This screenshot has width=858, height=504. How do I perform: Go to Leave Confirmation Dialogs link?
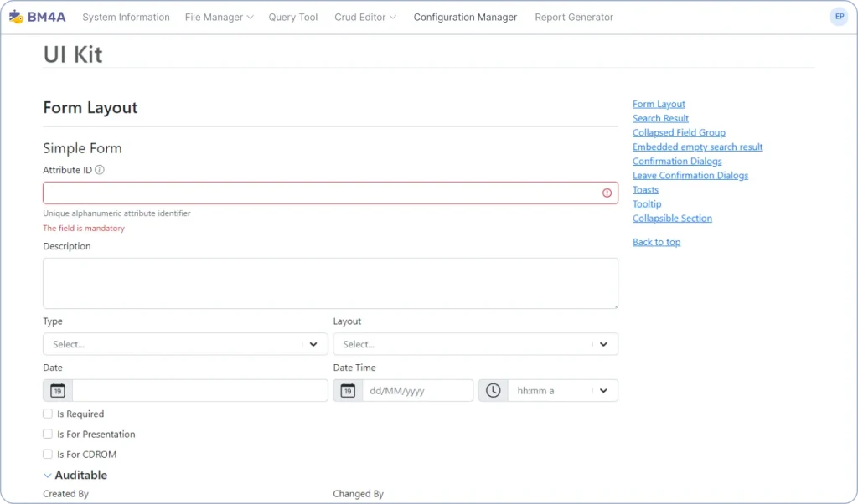[x=690, y=175]
